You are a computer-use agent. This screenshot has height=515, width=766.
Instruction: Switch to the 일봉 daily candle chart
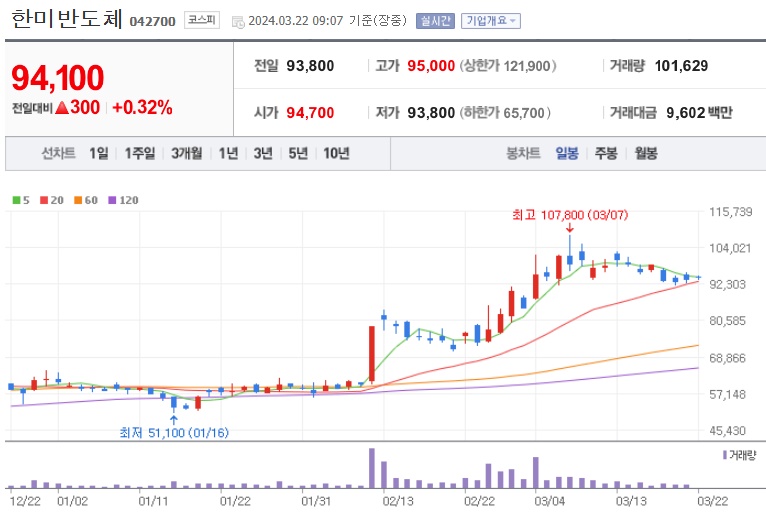[567, 153]
